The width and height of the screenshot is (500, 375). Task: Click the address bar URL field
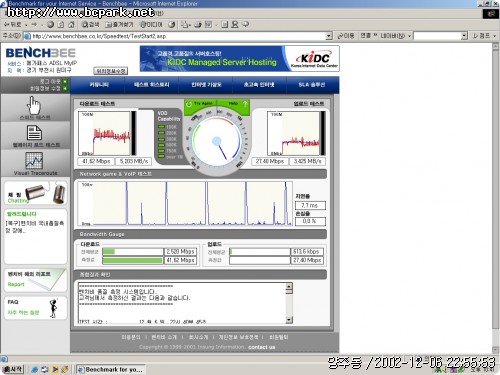click(175, 36)
